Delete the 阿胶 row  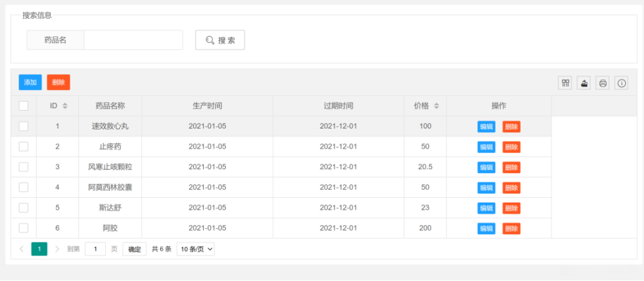(x=511, y=229)
